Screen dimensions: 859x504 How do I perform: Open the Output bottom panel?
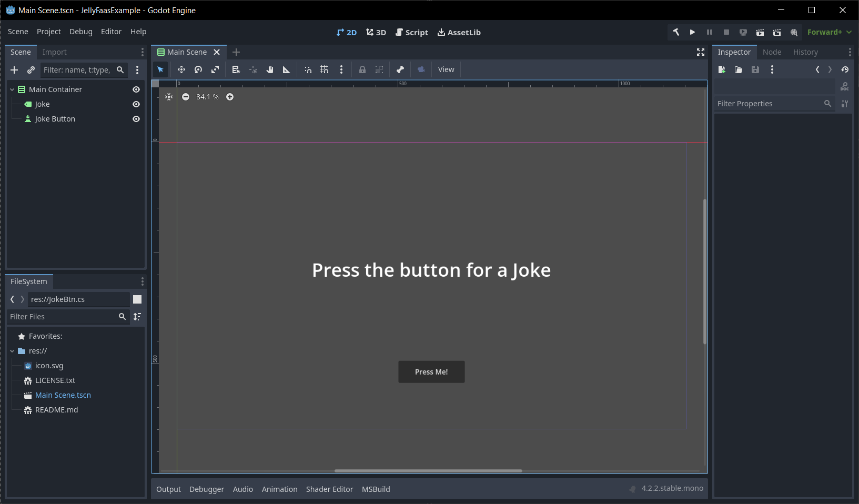pyautogui.click(x=168, y=489)
